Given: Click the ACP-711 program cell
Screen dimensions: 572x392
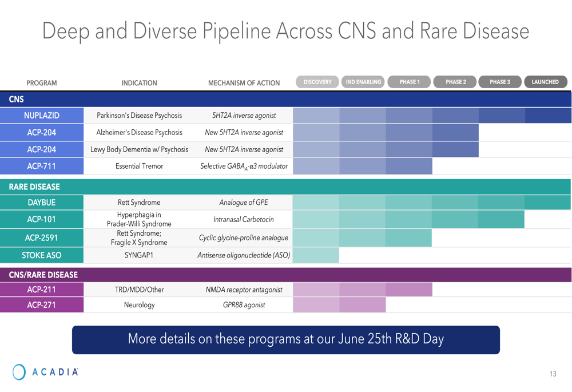Looking at the screenshot, I should [x=42, y=166].
